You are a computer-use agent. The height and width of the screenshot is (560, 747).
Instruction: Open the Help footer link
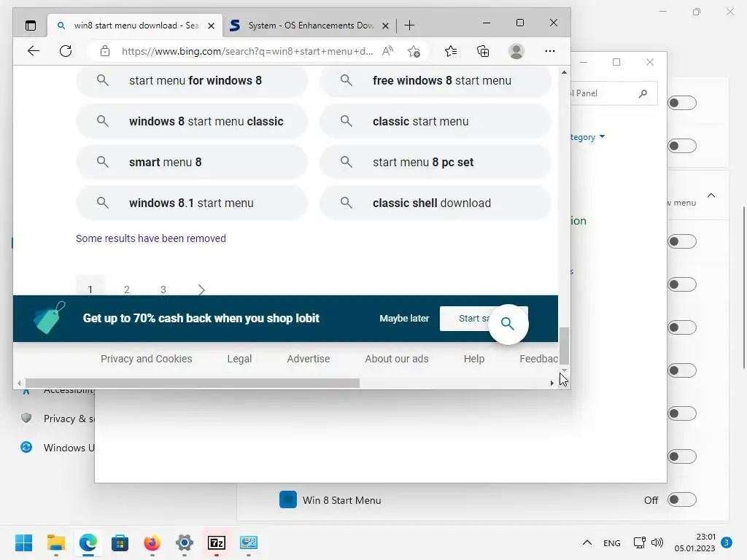(474, 359)
